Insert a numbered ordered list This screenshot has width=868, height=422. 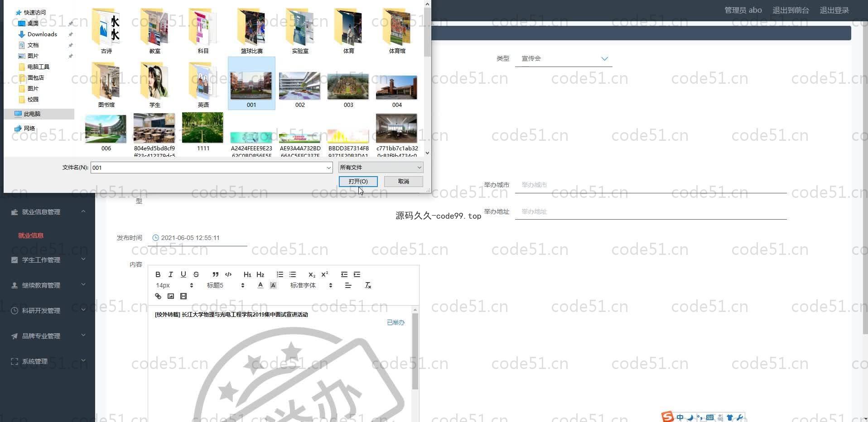(280, 274)
